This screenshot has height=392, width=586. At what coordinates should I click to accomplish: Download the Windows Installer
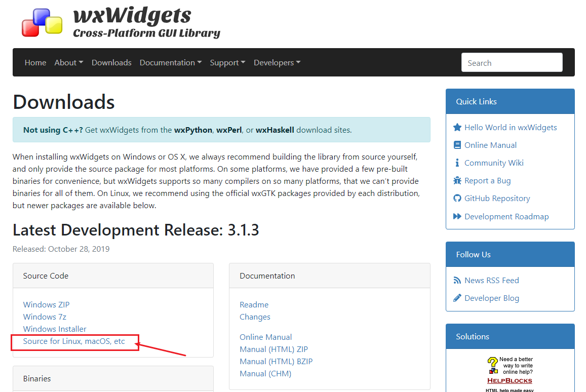click(x=54, y=329)
